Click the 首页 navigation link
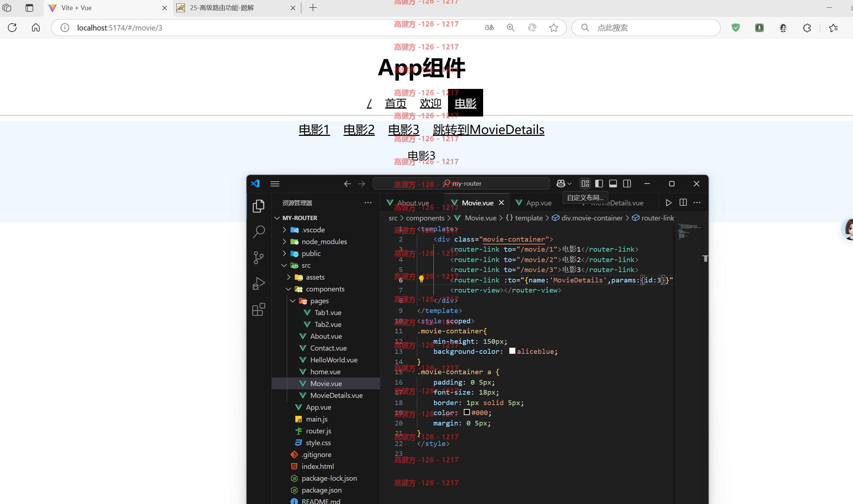The image size is (853, 504). 395,103
